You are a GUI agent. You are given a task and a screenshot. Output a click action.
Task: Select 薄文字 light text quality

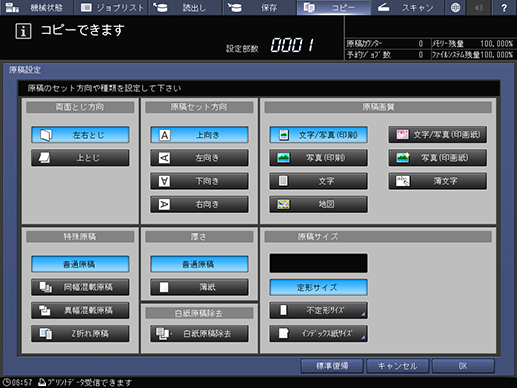[x=437, y=181]
